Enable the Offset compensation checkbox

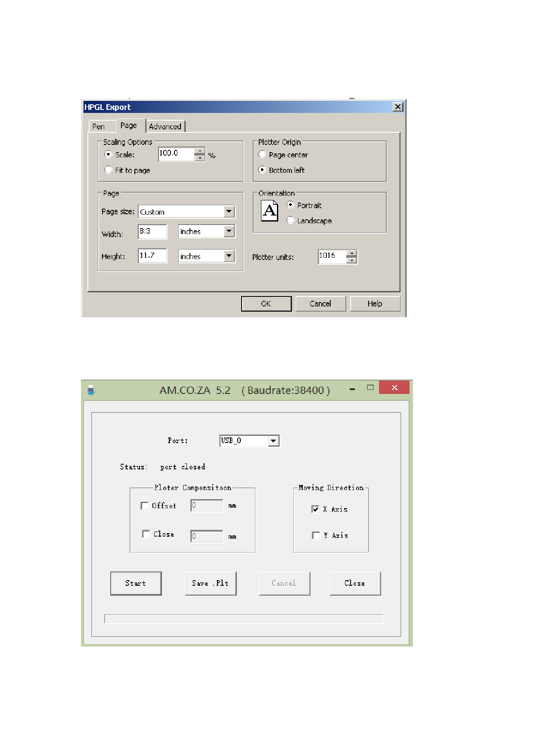(x=145, y=506)
